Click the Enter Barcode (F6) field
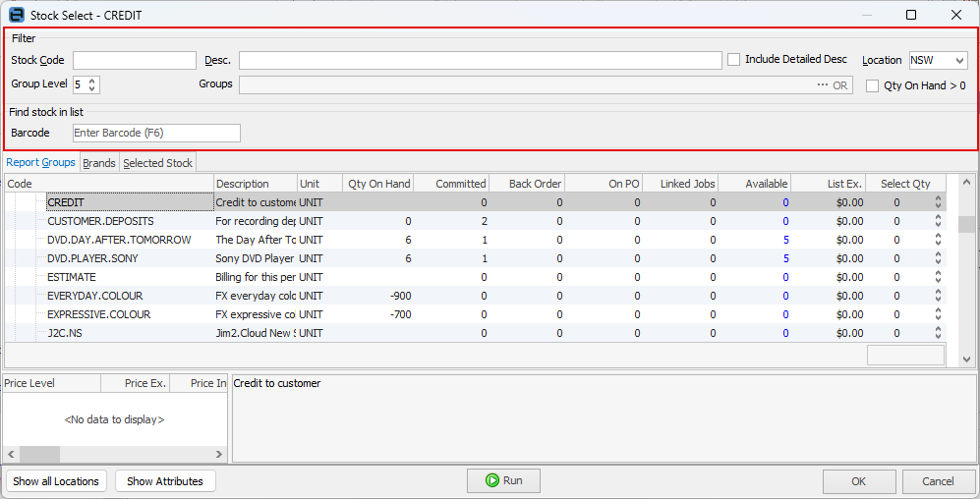 click(x=156, y=133)
